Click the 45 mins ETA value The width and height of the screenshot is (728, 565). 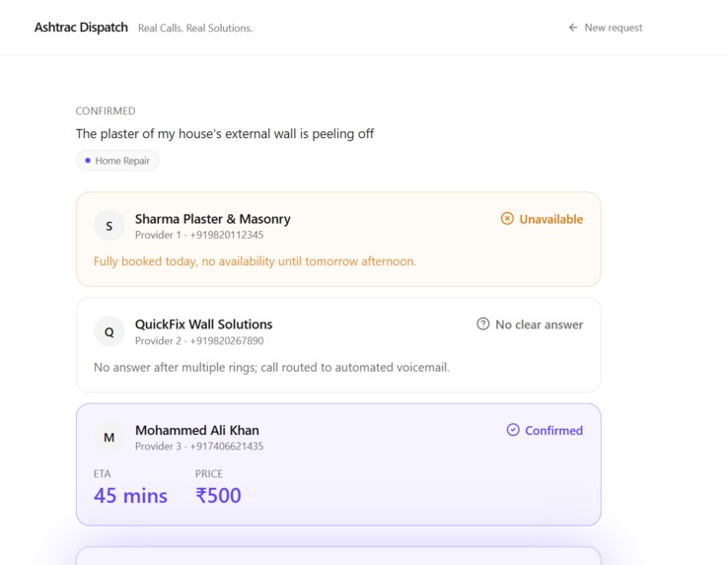click(x=130, y=495)
